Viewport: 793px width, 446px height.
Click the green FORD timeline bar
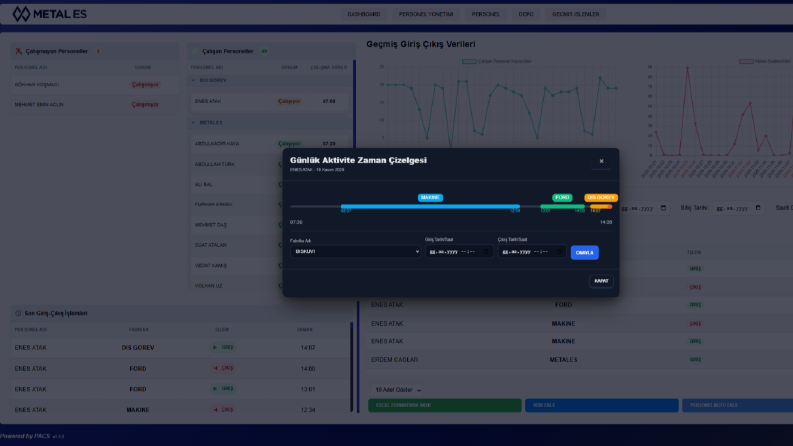pos(562,206)
